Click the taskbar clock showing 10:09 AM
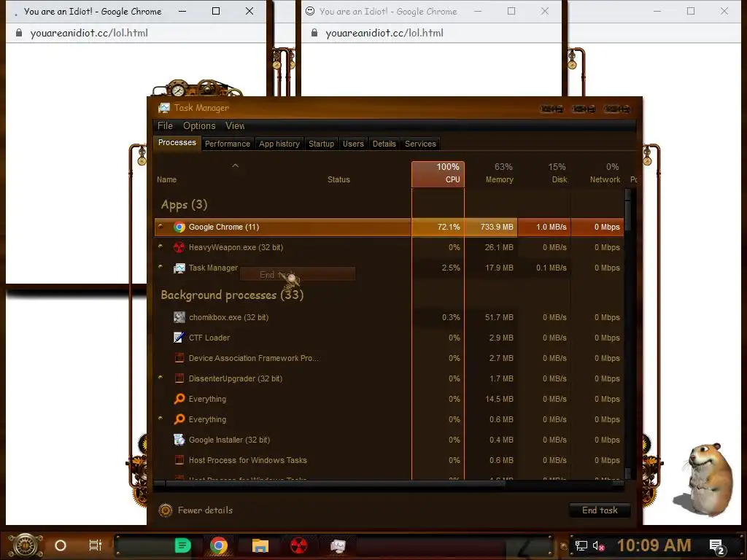The image size is (747, 560). pos(654,545)
